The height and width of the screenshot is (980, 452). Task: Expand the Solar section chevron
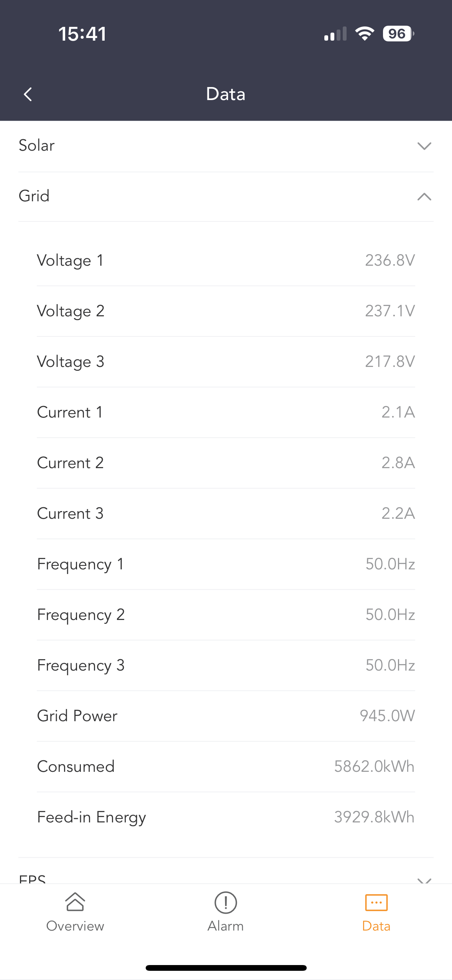[424, 146]
